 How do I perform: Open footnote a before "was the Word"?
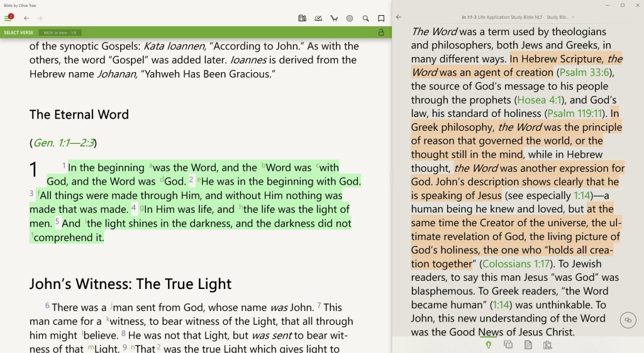click(151, 166)
